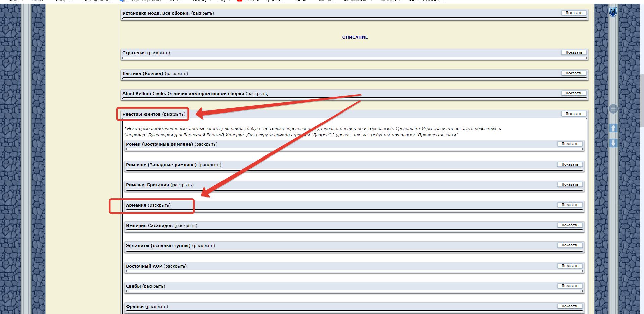This screenshot has height=314, width=644.
Task: Open the round hamburger menu icon
Action: pos(613,109)
